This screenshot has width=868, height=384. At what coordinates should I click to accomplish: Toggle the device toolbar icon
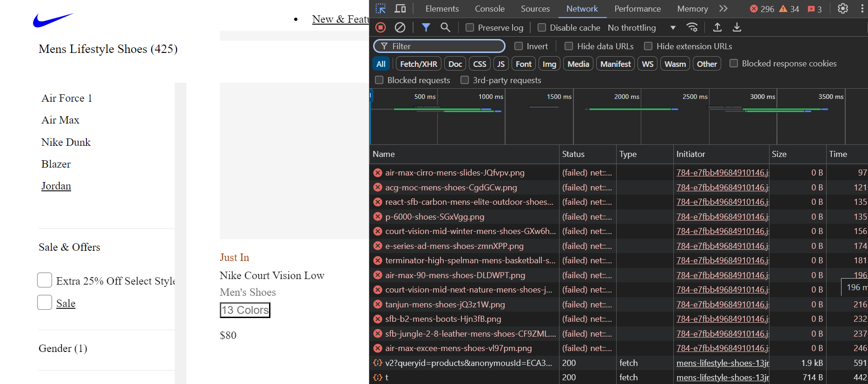tap(400, 9)
